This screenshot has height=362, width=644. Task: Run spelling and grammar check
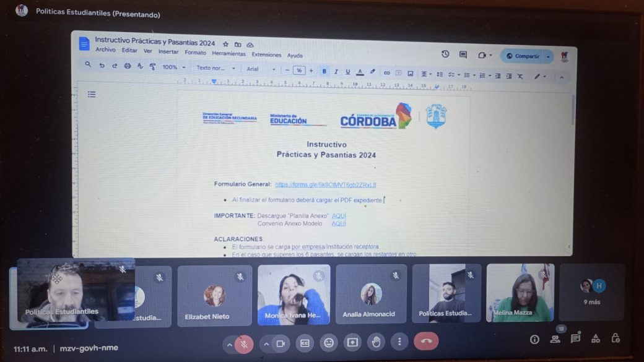140,66
